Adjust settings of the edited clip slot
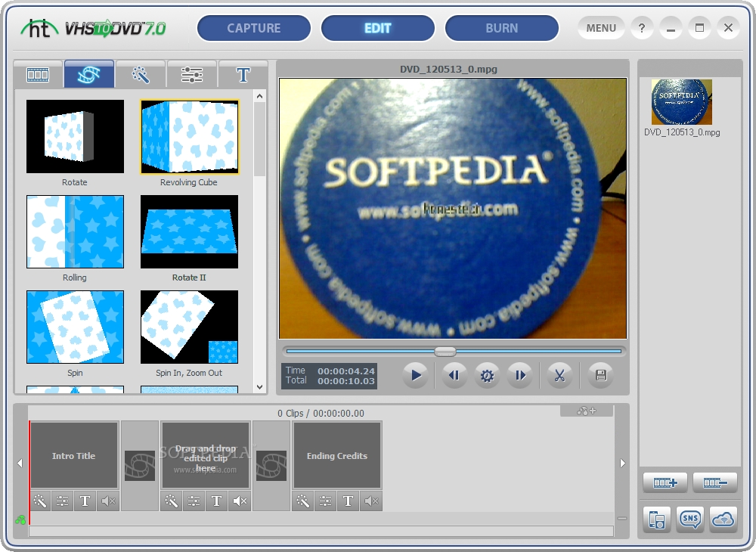 pos(194,501)
